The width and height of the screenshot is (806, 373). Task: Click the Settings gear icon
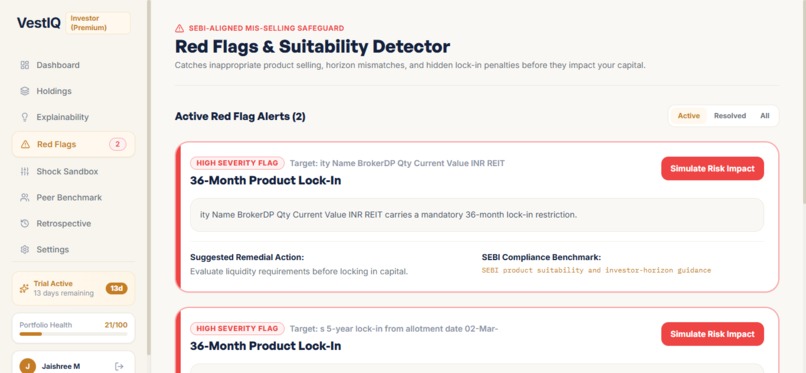click(x=25, y=249)
